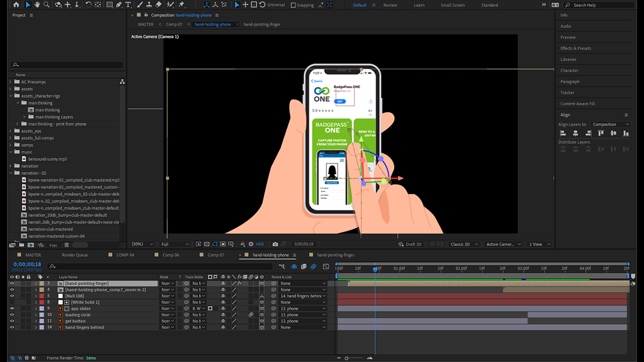Hide the hand-pointing-finger layer
Viewport: 644px width, 362px height.
(x=12, y=284)
